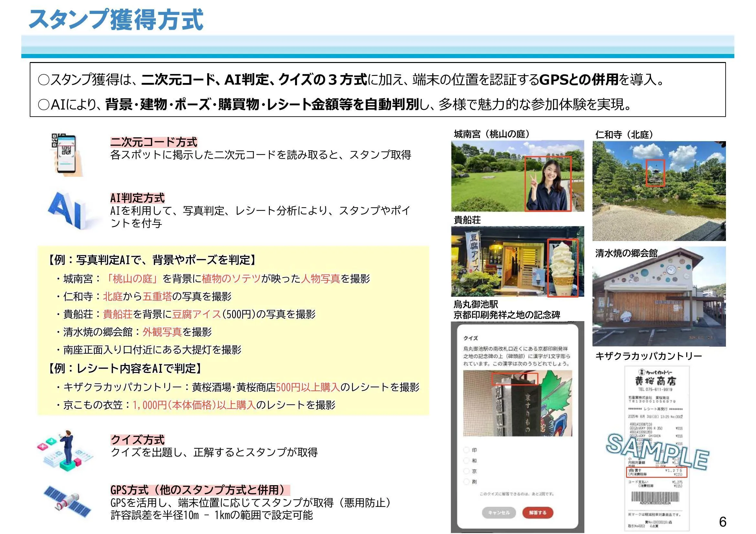
Task: Open the 貴船荘 tofu ice cream photo
Action: click(517, 261)
